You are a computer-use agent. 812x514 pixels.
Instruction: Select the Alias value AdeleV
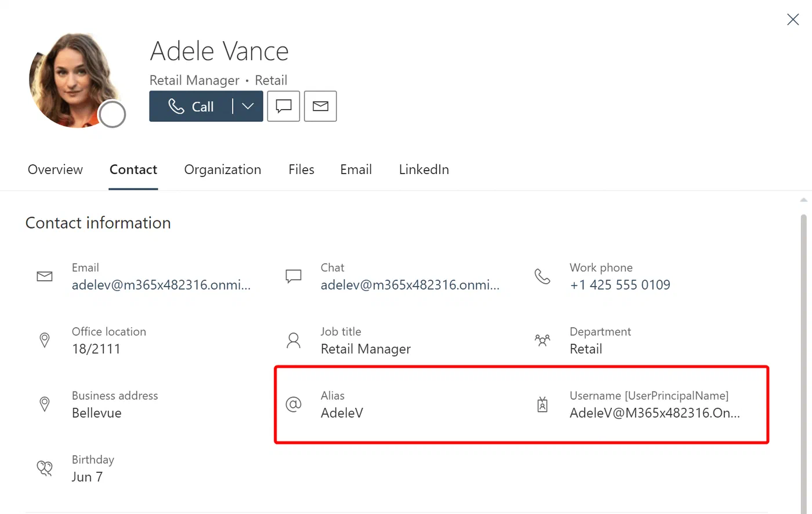pyautogui.click(x=342, y=413)
